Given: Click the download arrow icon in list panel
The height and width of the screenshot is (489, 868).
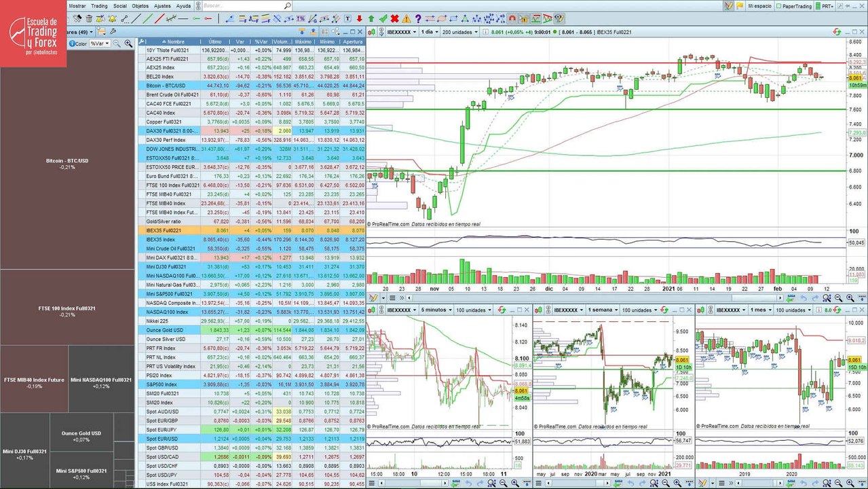Looking at the screenshot, I should tap(302, 31).
